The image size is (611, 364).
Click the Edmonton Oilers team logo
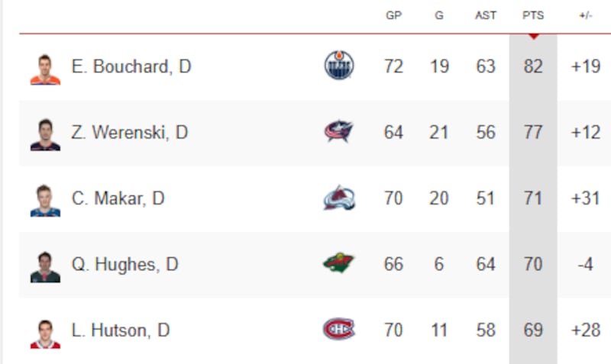339,66
